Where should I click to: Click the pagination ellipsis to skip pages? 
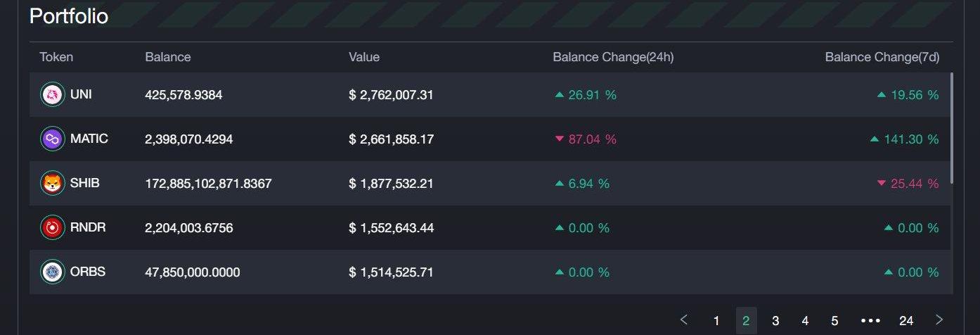coord(870,321)
